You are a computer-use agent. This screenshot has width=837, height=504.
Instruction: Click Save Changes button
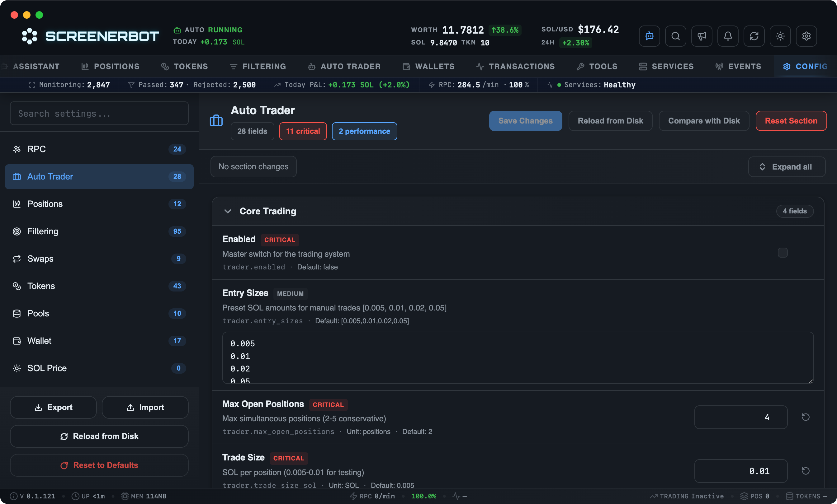525,120
